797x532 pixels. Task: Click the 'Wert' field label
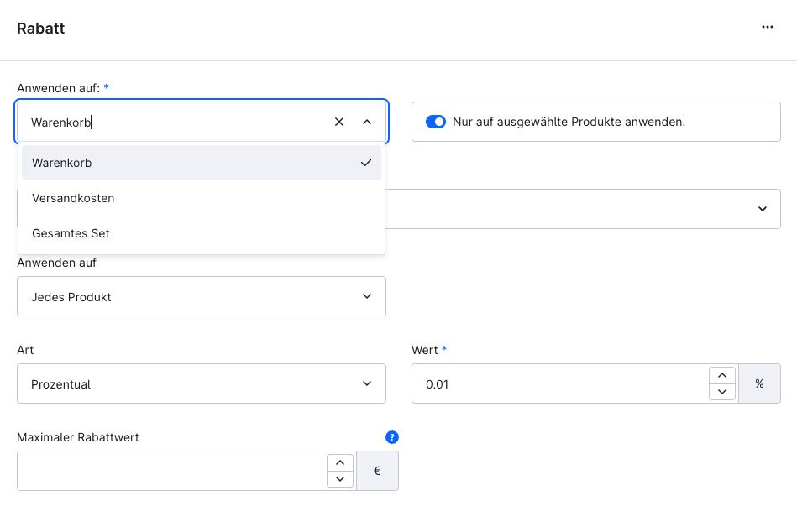(x=424, y=350)
